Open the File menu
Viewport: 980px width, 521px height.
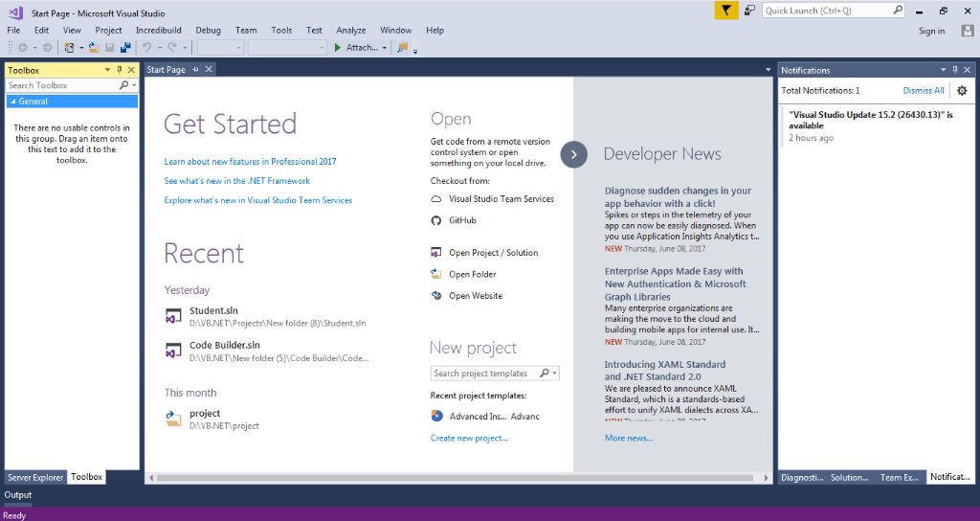pyautogui.click(x=13, y=30)
